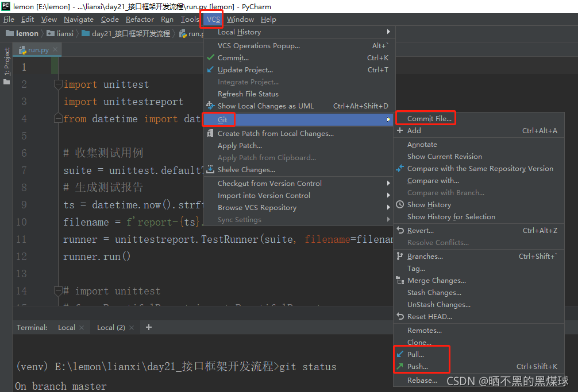Click the Compare with Same Repository Version icon
This screenshot has height=392, width=578.
400,169
